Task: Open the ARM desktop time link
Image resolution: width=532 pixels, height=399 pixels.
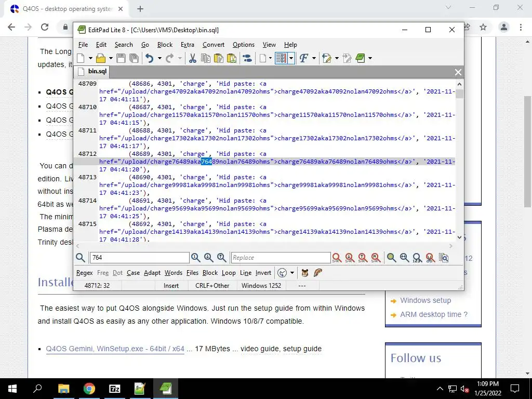Action: point(434,314)
